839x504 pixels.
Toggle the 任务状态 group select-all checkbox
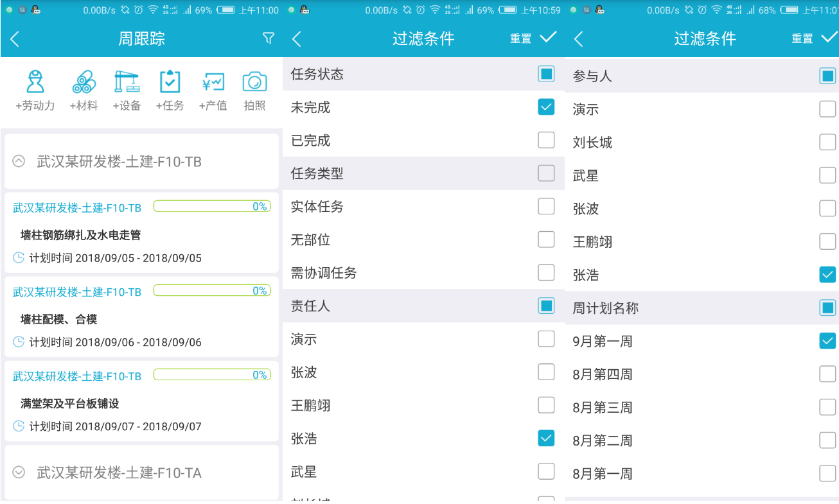(x=546, y=74)
